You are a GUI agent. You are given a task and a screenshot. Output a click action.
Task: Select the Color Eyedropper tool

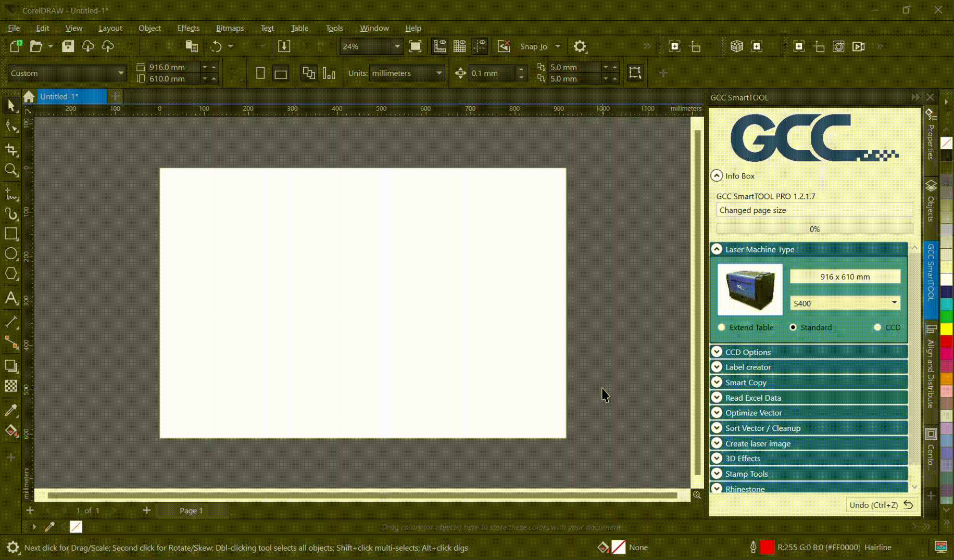[11, 410]
